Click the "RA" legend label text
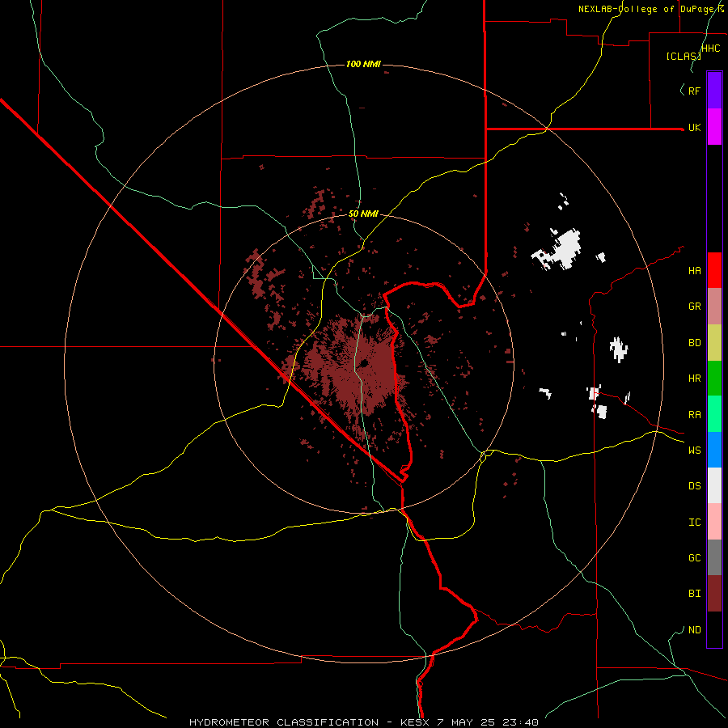 click(x=694, y=415)
